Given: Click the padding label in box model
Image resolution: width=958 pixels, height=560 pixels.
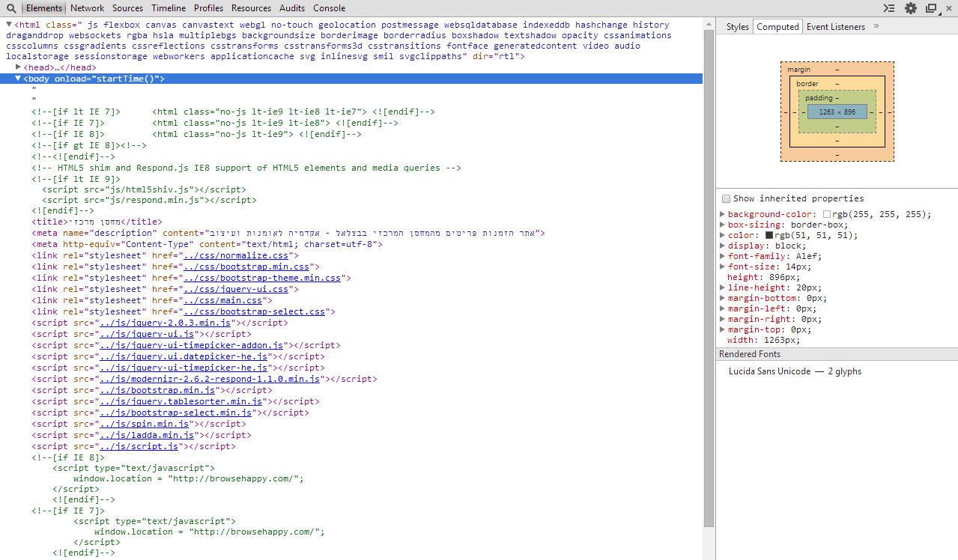Looking at the screenshot, I should [x=819, y=98].
